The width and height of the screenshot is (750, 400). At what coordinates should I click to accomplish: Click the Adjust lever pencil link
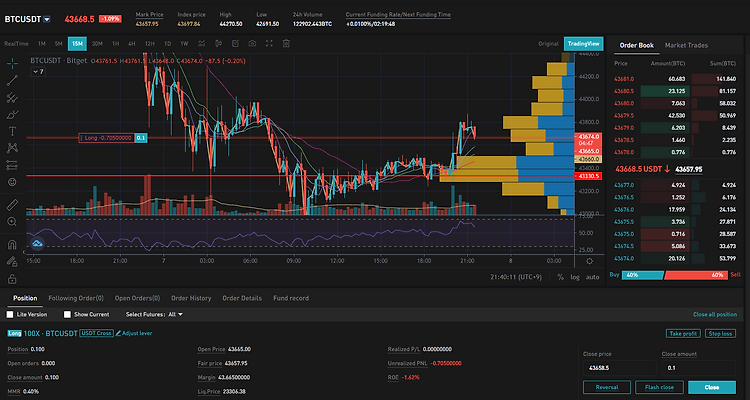(134, 333)
